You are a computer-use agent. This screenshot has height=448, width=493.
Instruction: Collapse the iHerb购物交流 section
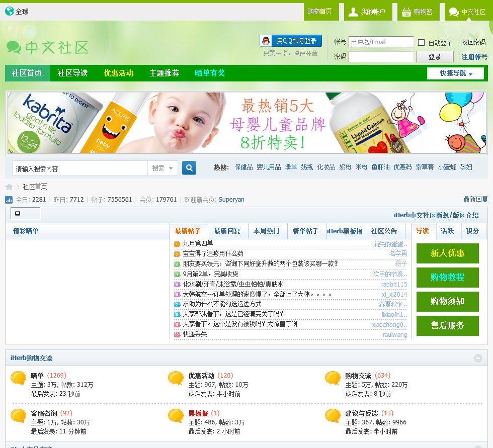click(x=478, y=358)
